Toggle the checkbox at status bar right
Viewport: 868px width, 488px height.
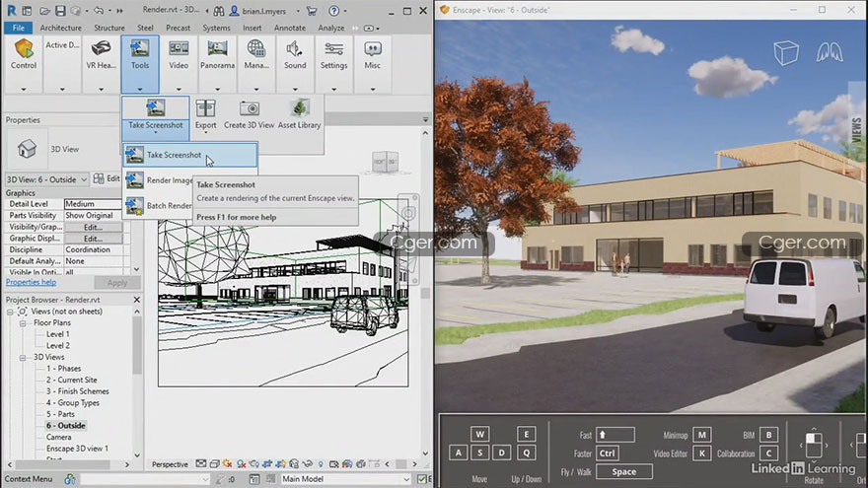(422, 479)
